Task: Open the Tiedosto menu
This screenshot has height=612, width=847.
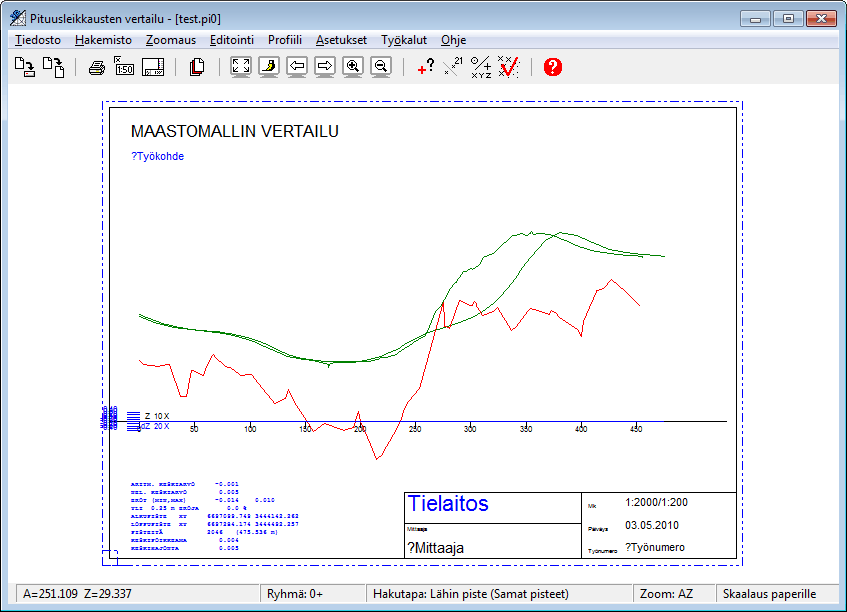Action: (x=38, y=40)
